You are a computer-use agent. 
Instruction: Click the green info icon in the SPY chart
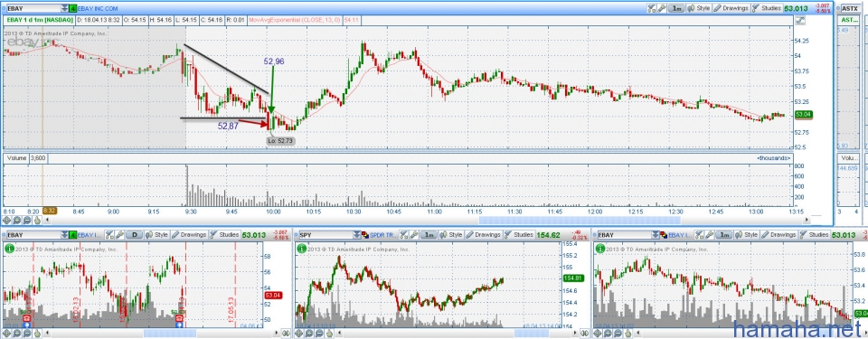point(301,249)
